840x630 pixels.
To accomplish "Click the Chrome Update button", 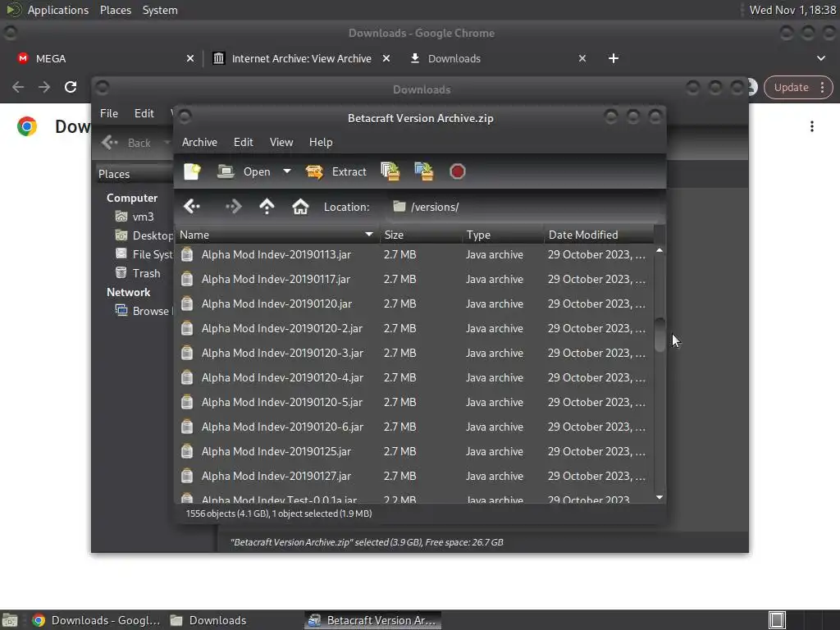I will [x=798, y=87].
